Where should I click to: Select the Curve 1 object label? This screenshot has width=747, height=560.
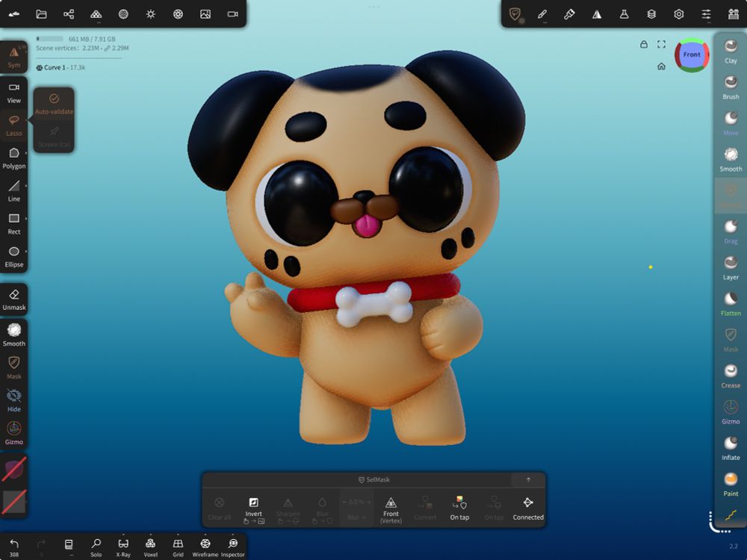[x=61, y=68]
